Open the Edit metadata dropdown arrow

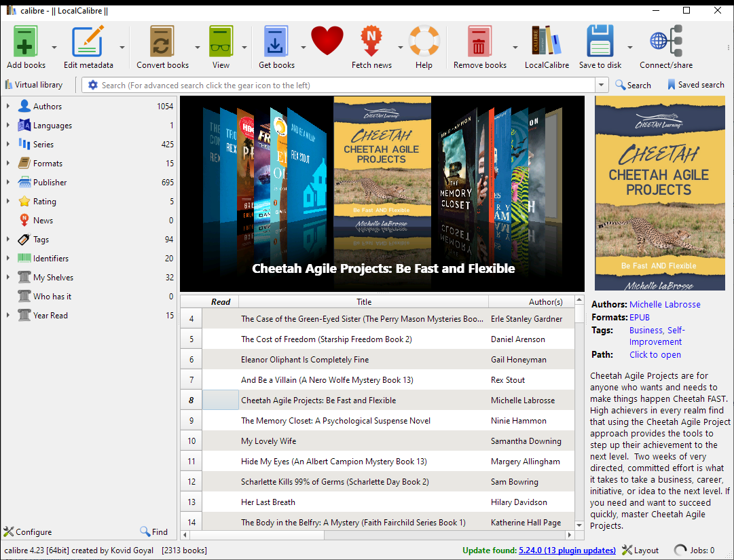pyautogui.click(x=122, y=48)
